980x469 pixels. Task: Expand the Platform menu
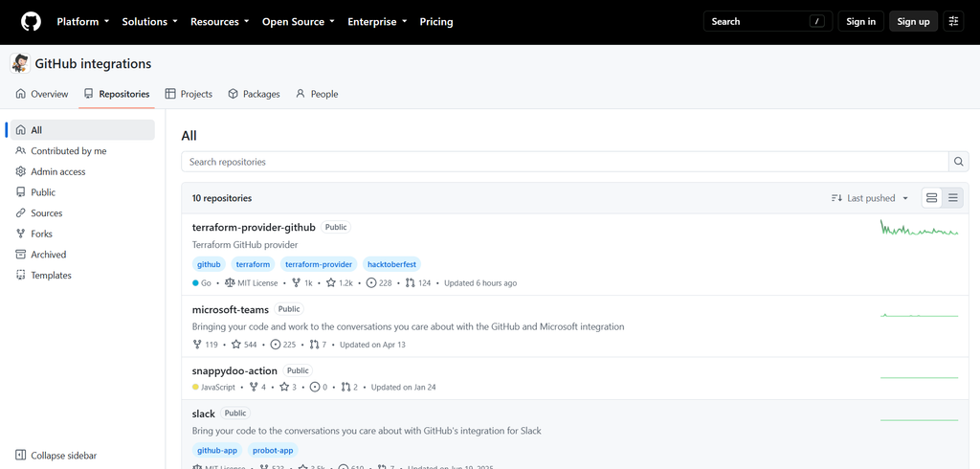83,21
